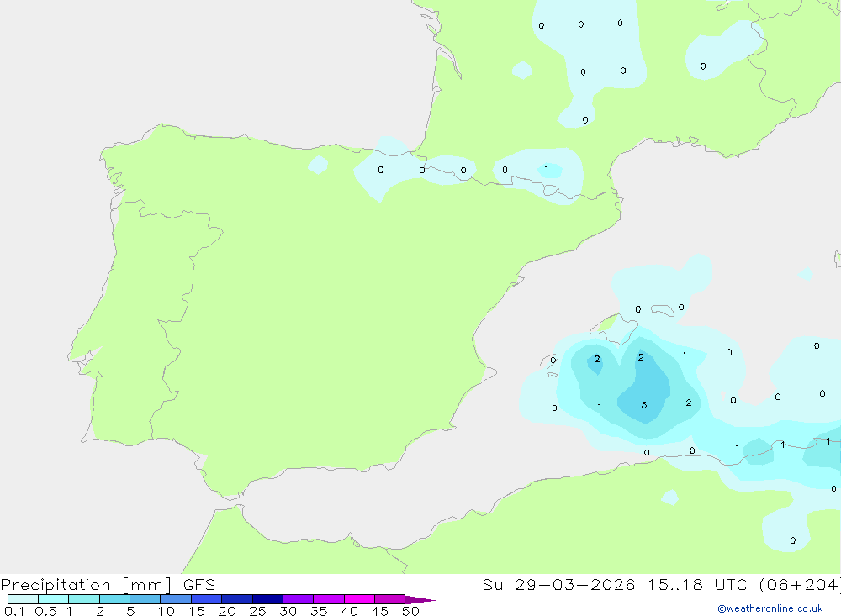Pick the 1–2 mm legend color box
Image resolution: width=841 pixels, height=616 pixels.
(x=84, y=599)
